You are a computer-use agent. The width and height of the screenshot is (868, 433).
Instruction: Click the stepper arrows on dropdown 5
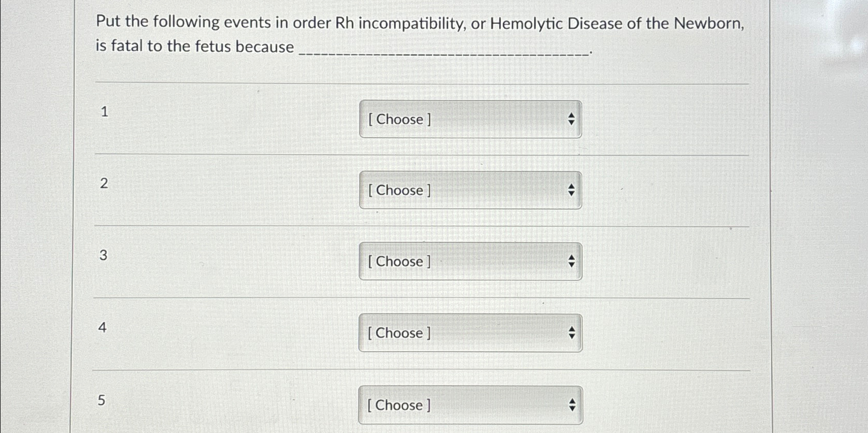572,405
